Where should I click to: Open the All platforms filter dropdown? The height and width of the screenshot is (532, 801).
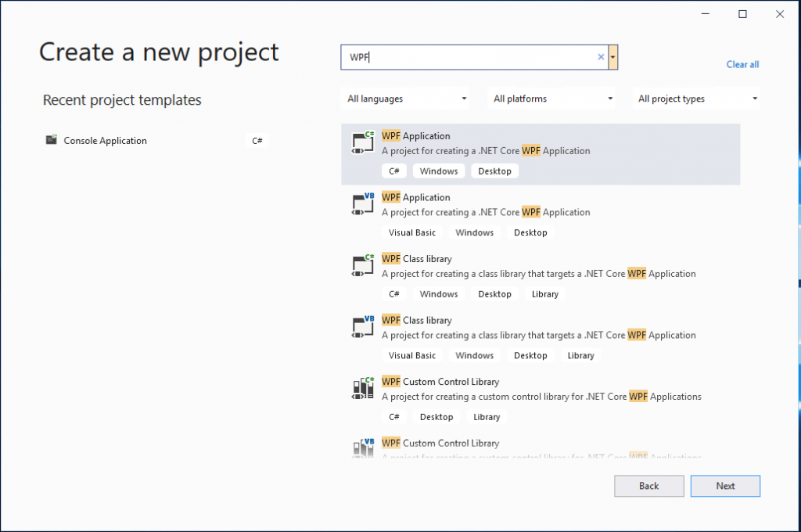click(x=553, y=99)
